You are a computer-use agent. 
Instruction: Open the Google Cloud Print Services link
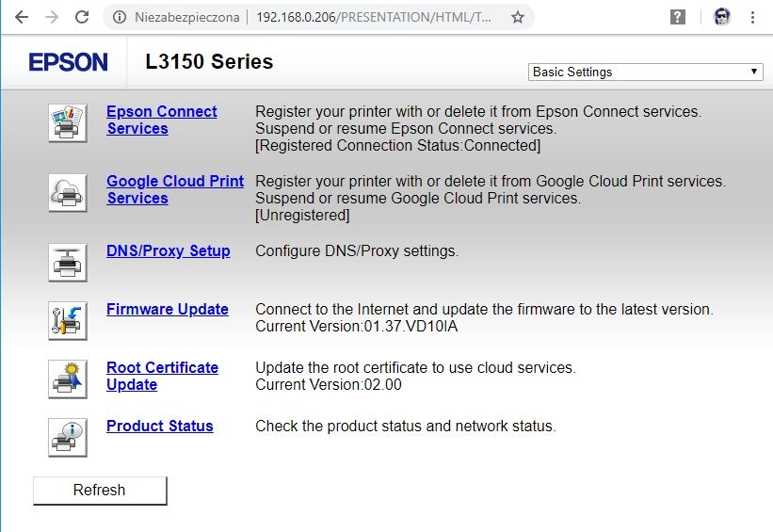(x=175, y=189)
